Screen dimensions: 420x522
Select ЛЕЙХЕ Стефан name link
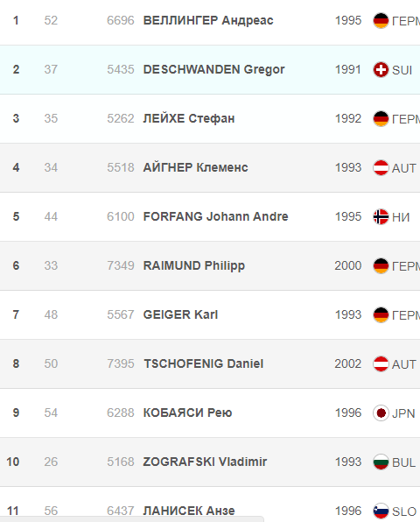(189, 118)
